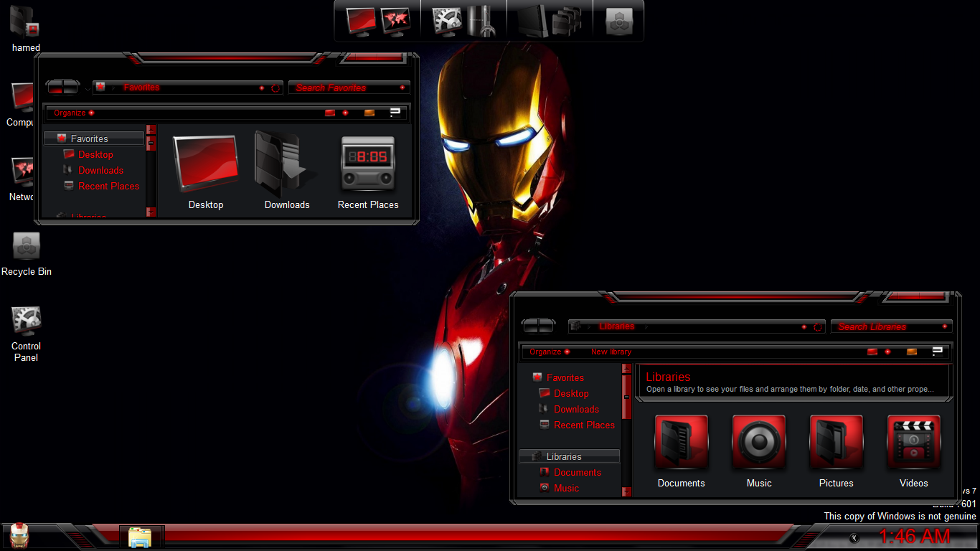Refresh the Favorites window address bar
The width and height of the screenshot is (980, 551).
[x=275, y=88]
